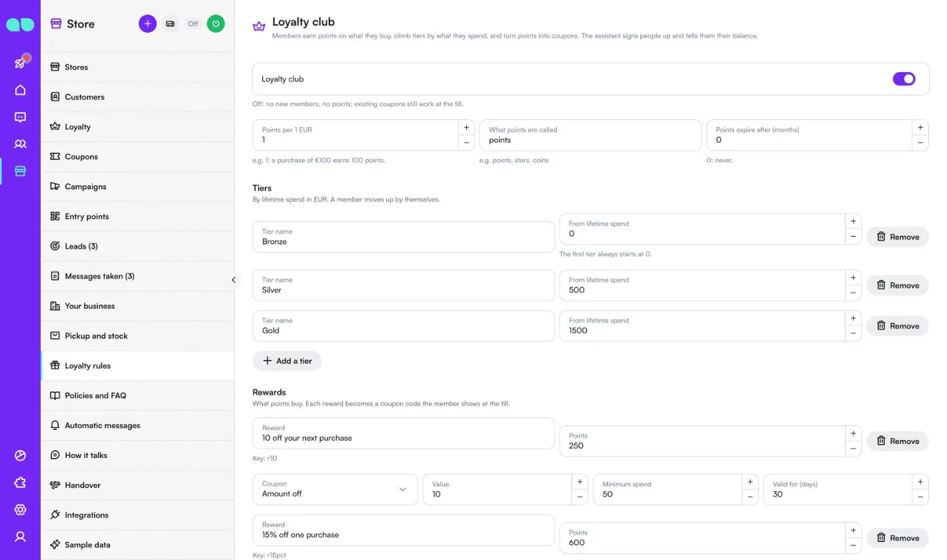Remove the 10 off your next purchase reward
Screen dimensions: 947x560
pyautogui.click(x=897, y=441)
